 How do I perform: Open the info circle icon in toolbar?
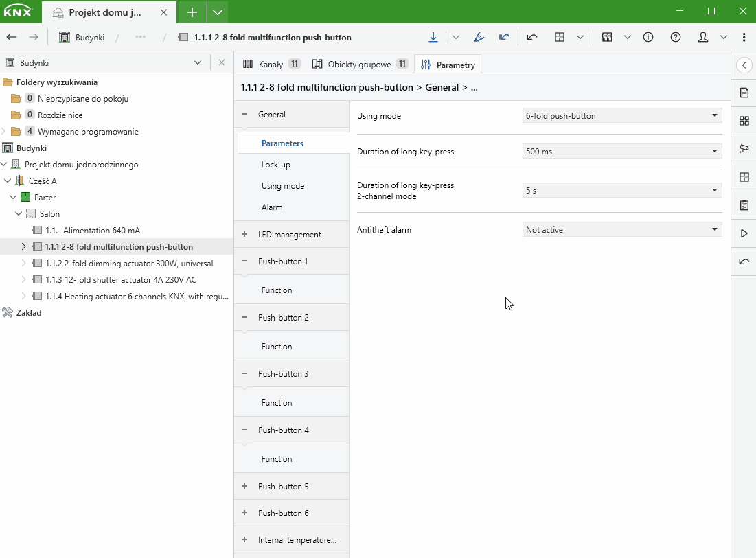pos(648,37)
